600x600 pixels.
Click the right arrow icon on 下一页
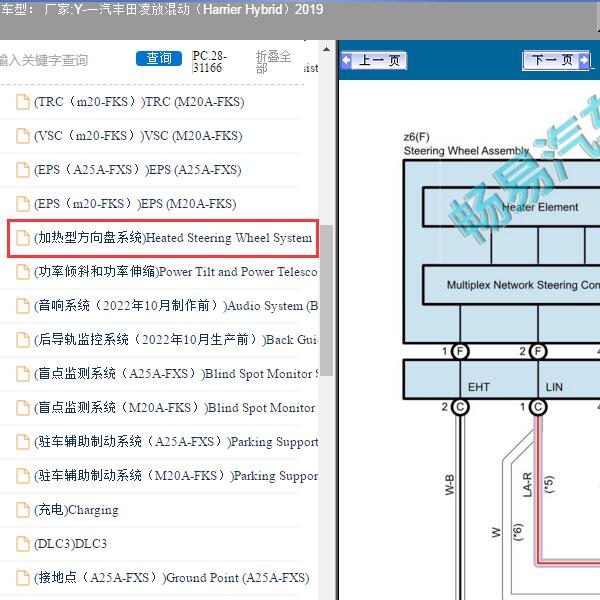coord(584,60)
